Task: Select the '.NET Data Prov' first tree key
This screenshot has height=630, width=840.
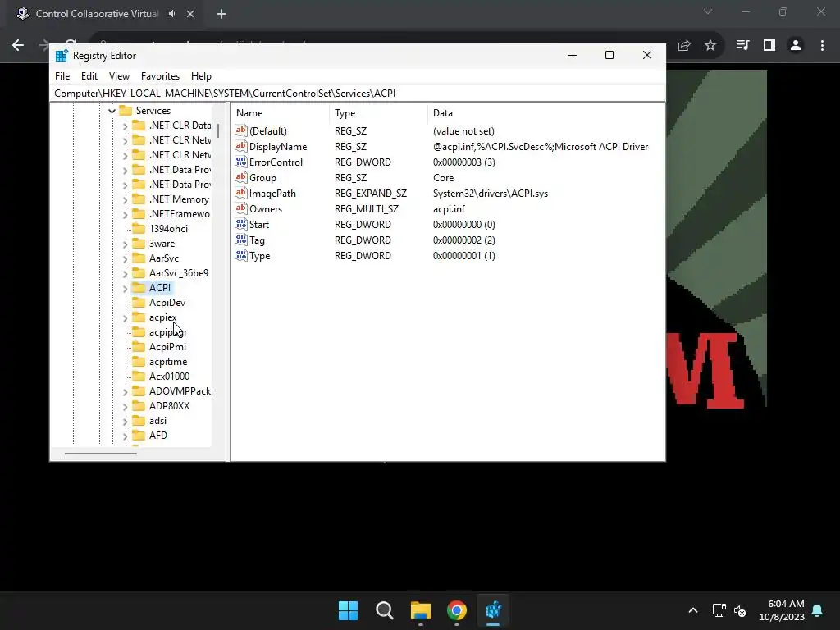Action: 180,170
